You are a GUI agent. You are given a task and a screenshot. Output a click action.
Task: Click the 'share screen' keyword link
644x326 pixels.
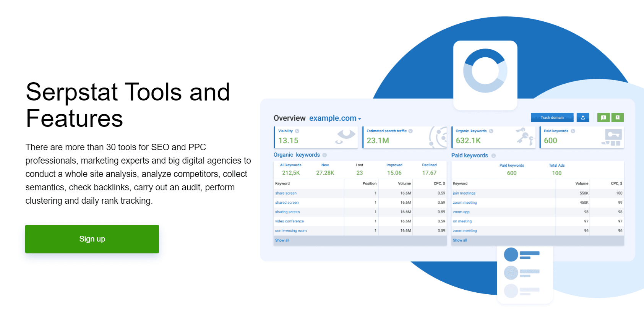point(286,193)
